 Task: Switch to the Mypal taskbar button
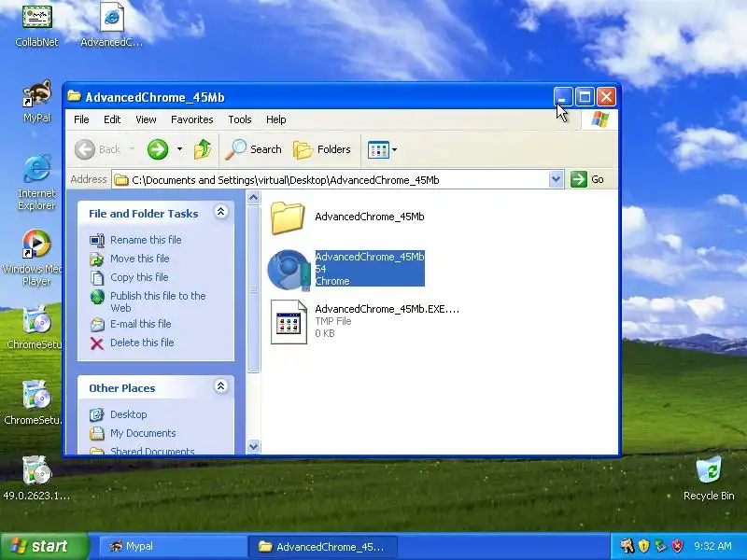(172, 546)
